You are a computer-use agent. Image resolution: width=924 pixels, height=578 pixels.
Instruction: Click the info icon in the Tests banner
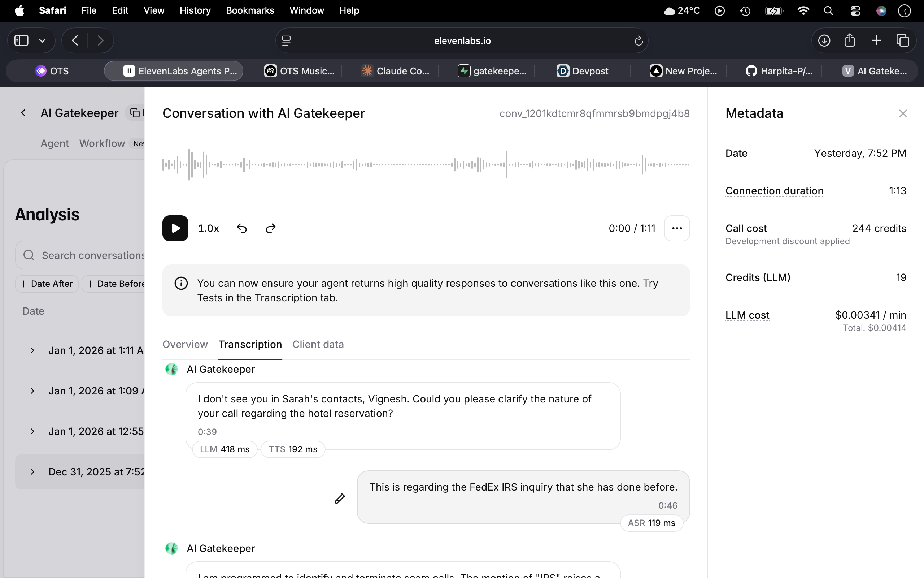pyautogui.click(x=181, y=283)
